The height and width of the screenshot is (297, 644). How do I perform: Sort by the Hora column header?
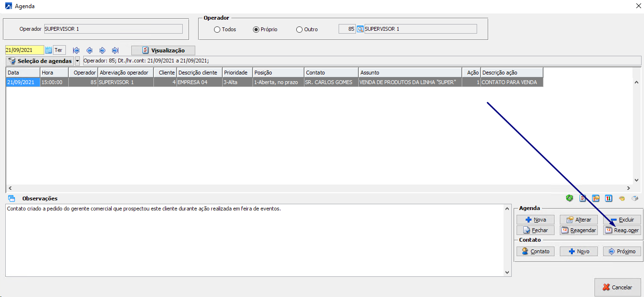(x=54, y=73)
